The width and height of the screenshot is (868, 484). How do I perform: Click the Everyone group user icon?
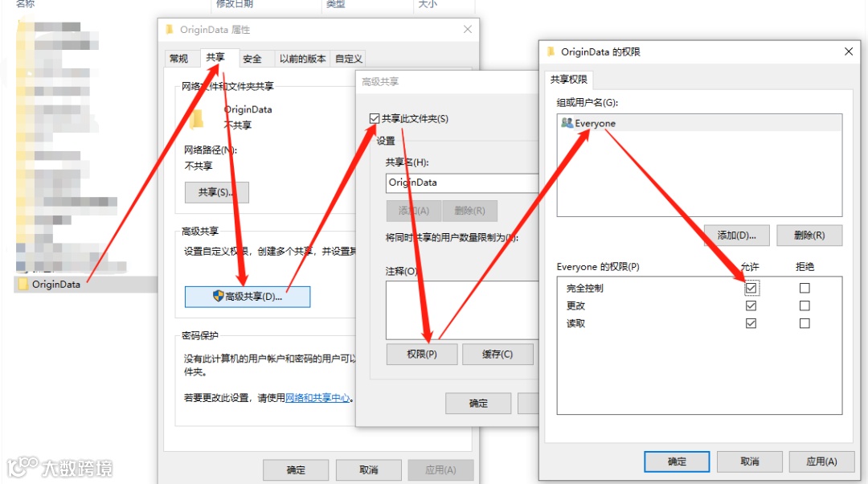coord(567,123)
